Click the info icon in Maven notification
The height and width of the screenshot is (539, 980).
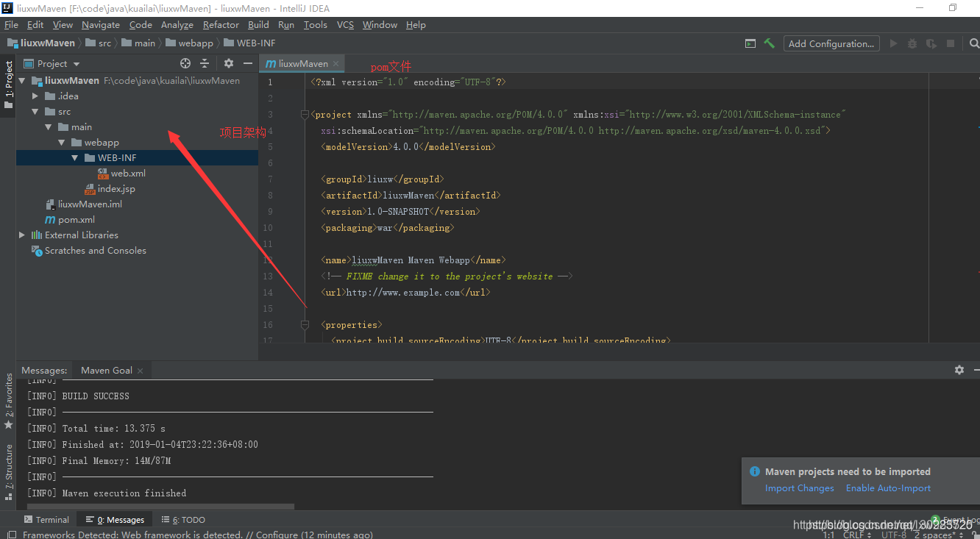[x=754, y=472]
